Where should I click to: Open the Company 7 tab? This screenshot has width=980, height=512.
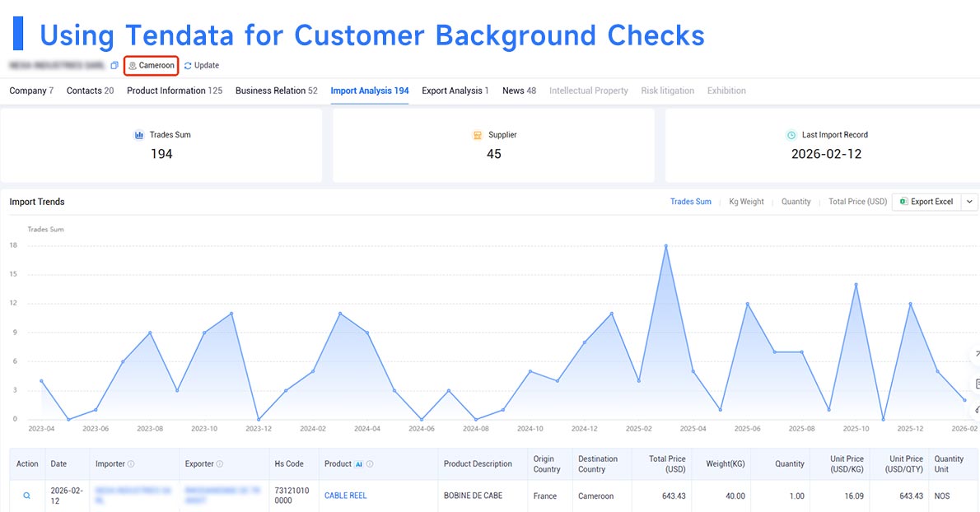tap(31, 91)
